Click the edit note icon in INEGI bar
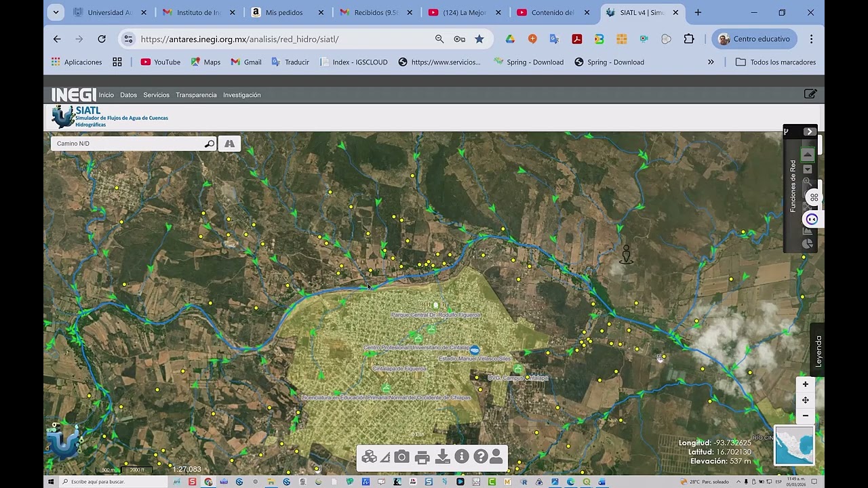868x488 pixels. click(x=810, y=94)
